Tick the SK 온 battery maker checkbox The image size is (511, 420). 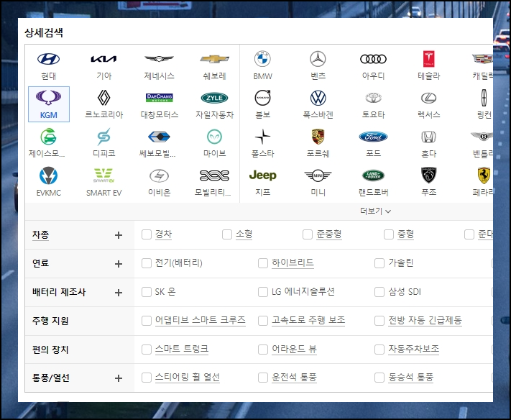(147, 292)
